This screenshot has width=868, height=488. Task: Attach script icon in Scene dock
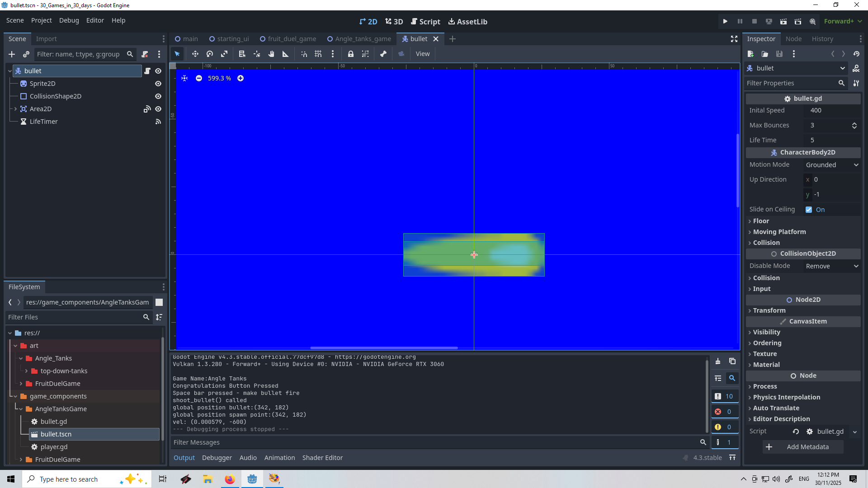145,54
